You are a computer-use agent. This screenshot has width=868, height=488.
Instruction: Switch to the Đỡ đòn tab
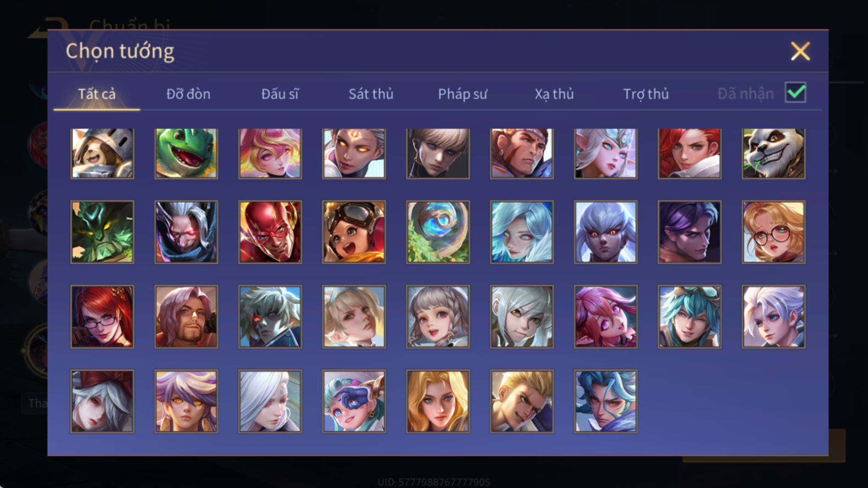click(x=188, y=94)
